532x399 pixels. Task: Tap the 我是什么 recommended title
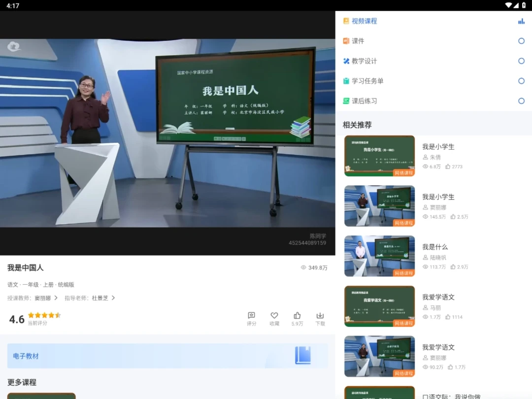click(x=435, y=247)
